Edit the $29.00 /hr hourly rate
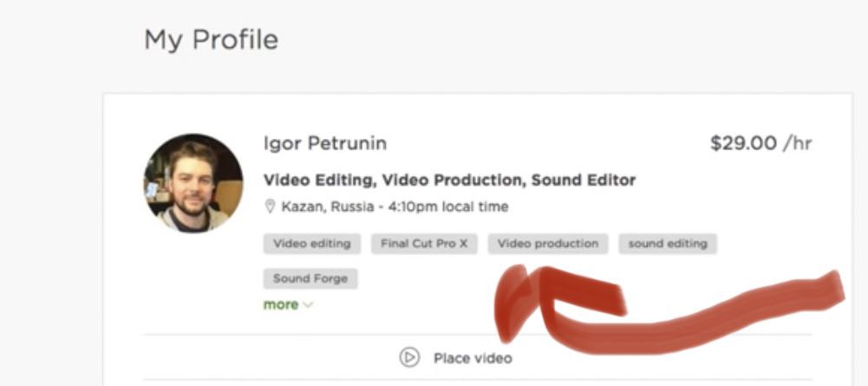The height and width of the screenshot is (386, 868). click(761, 144)
